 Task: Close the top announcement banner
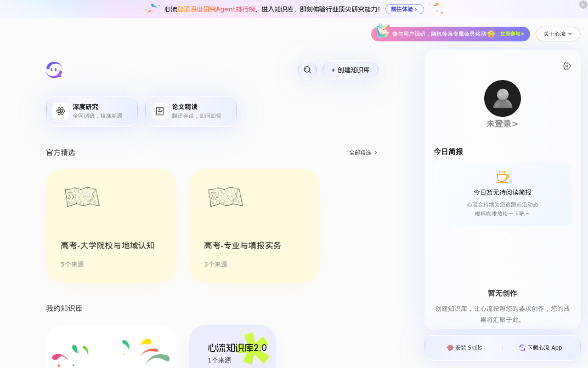[x=583, y=5]
